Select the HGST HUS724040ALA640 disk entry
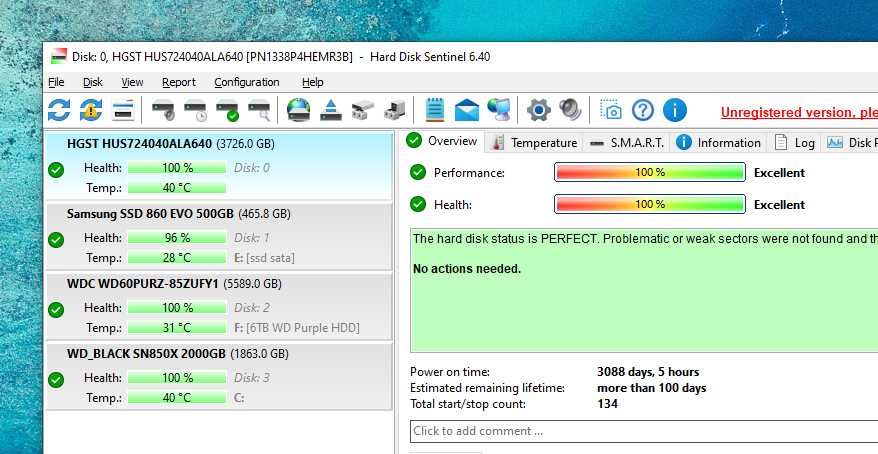The image size is (878, 454). tap(218, 166)
